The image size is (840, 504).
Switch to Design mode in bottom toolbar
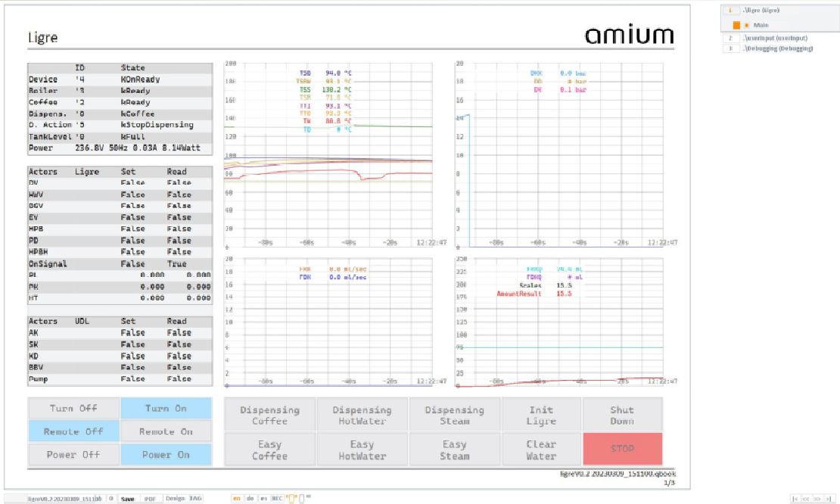(175, 499)
